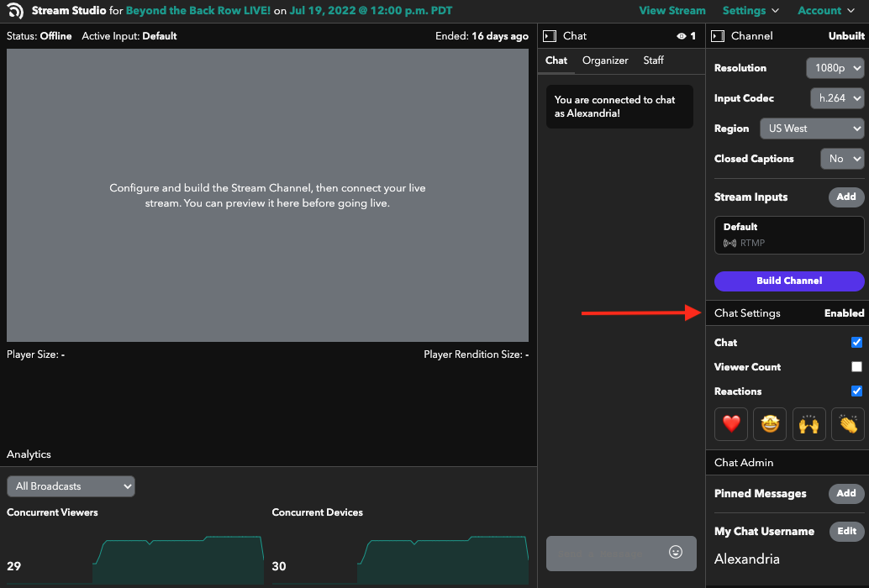Click the 'Unbuilt' channel status text
The width and height of the screenshot is (869, 588).
pos(846,36)
